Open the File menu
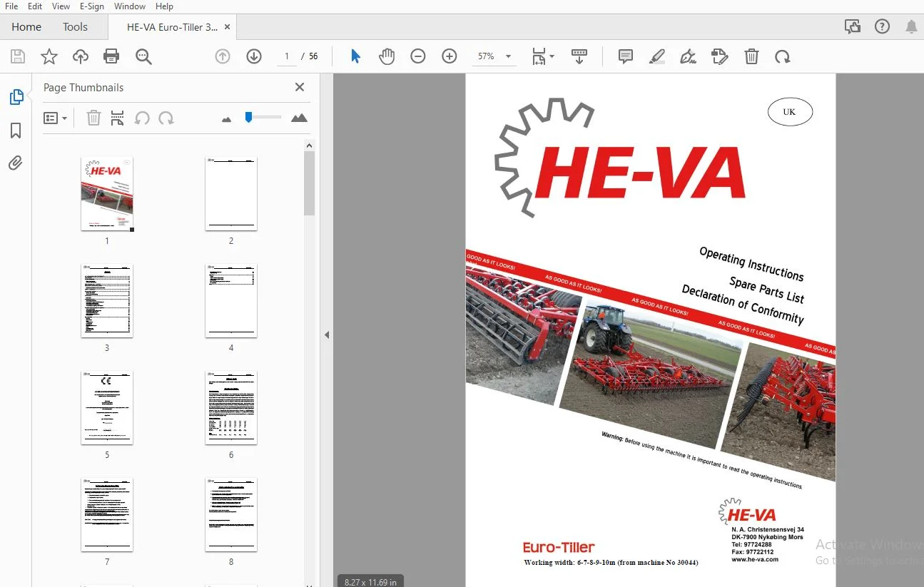This screenshot has height=587, width=924. [x=11, y=6]
